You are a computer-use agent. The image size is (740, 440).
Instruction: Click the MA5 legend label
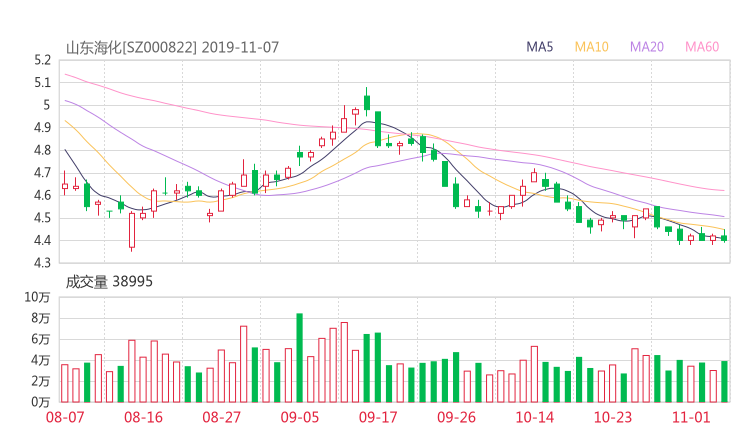(x=539, y=47)
